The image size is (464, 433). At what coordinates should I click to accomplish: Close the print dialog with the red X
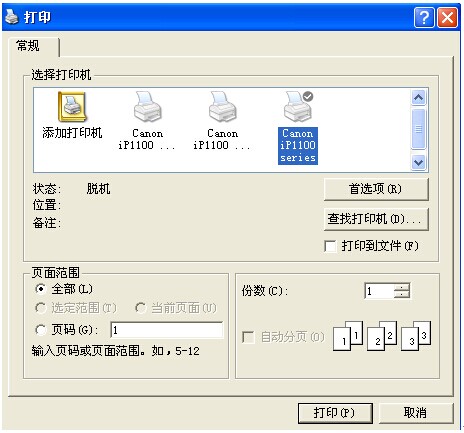(x=447, y=17)
